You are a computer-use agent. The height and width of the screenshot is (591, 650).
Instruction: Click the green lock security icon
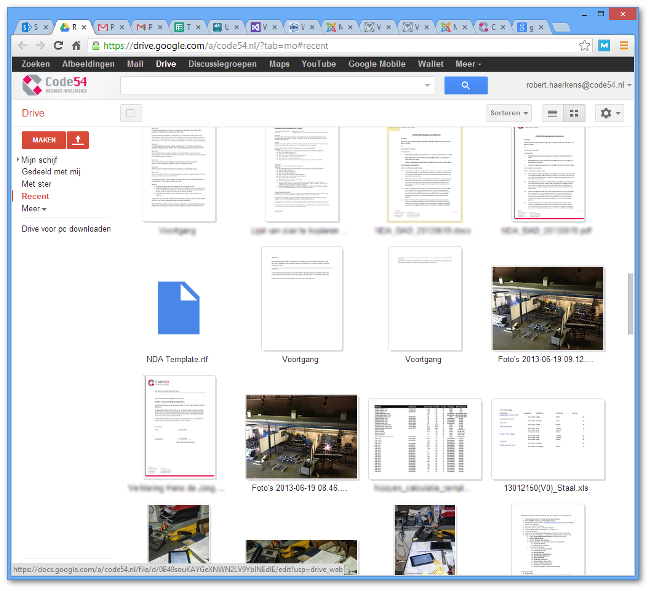96,46
